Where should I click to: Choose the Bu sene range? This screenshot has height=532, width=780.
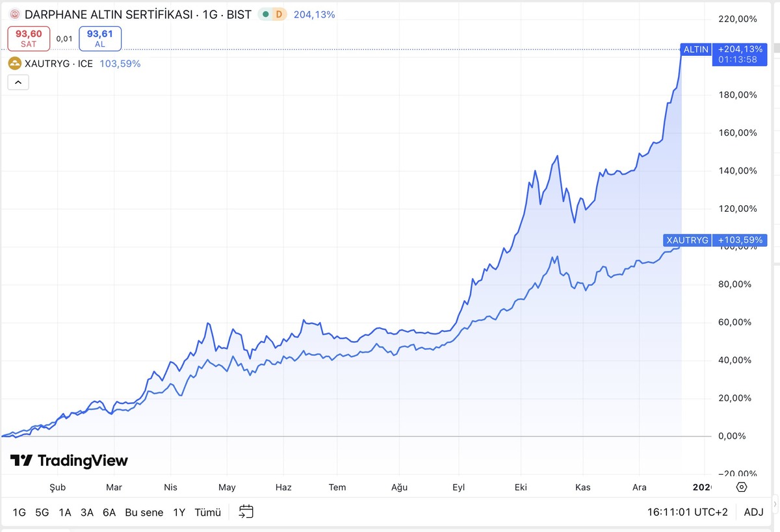click(144, 512)
